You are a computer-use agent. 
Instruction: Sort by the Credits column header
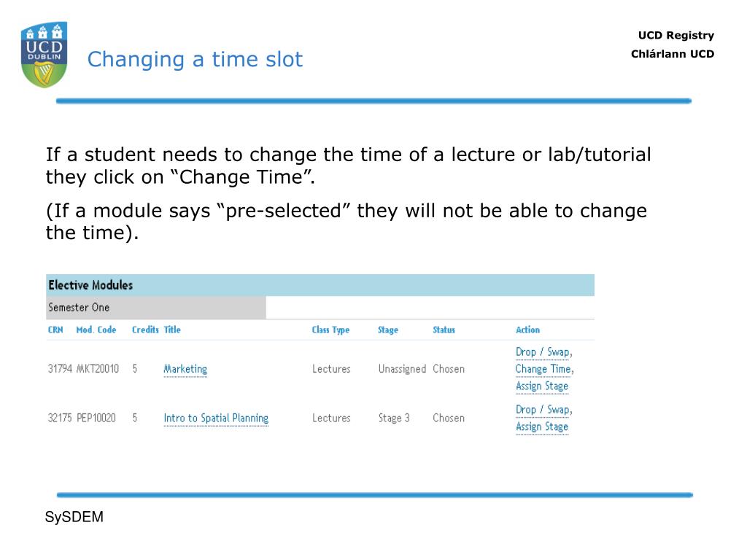coord(145,330)
